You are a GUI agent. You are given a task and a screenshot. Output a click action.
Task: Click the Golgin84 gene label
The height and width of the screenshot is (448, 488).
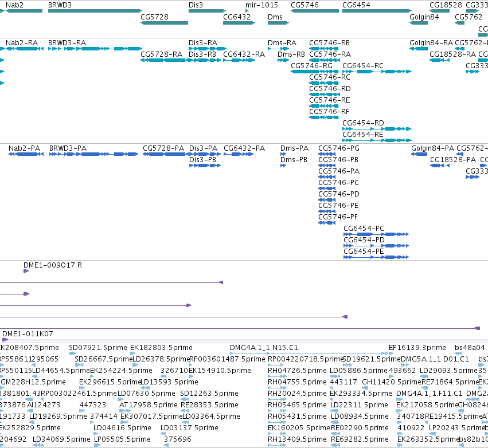pyautogui.click(x=424, y=17)
